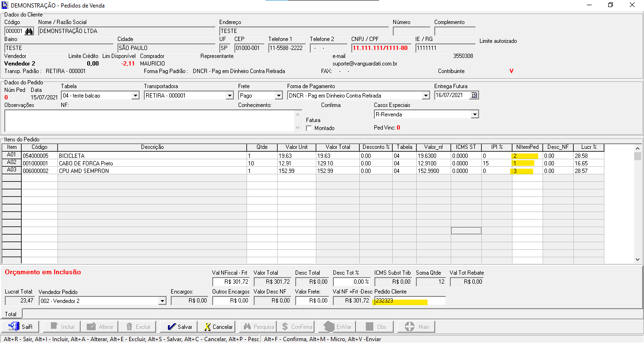
Task: Select the Total tab
Action: click(x=11, y=314)
